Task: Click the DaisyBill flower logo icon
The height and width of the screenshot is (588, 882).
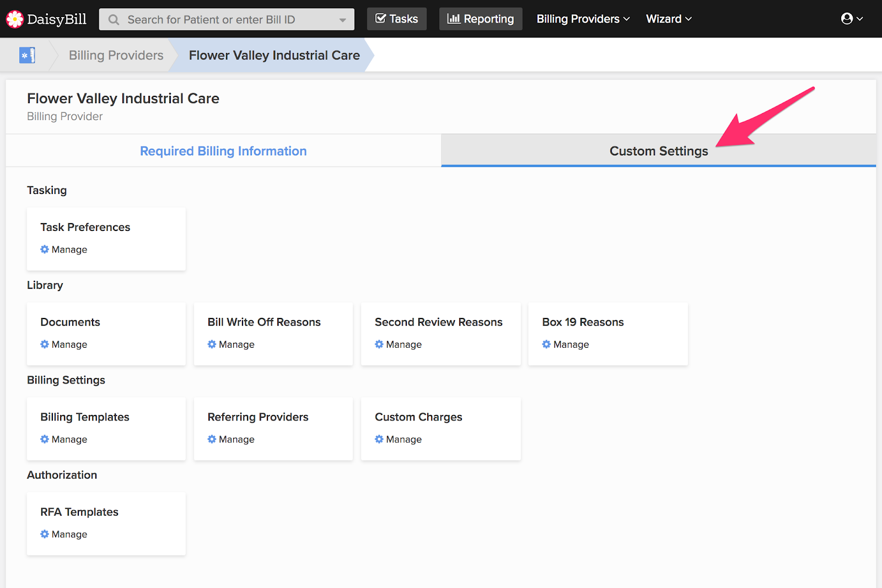Action: point(15,19)
